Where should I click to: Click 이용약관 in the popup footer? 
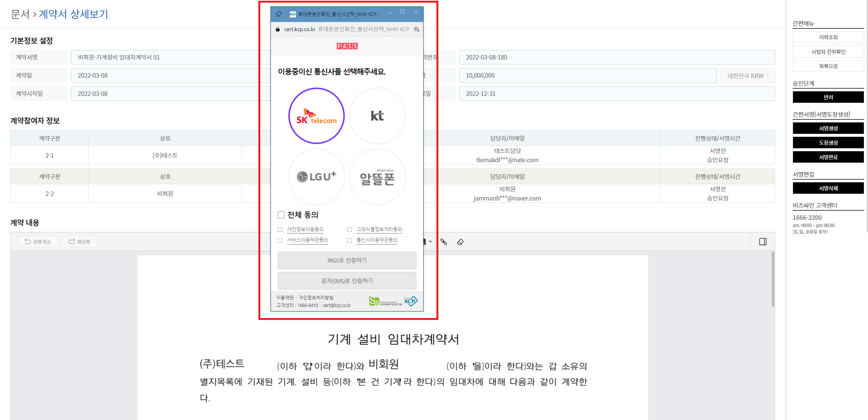click(285, 298)
